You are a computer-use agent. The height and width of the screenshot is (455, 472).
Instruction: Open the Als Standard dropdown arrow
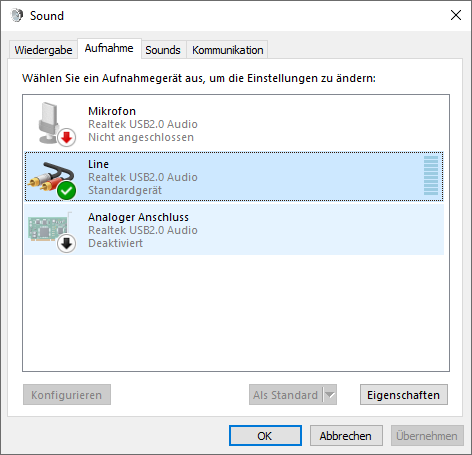pos(330,395)
